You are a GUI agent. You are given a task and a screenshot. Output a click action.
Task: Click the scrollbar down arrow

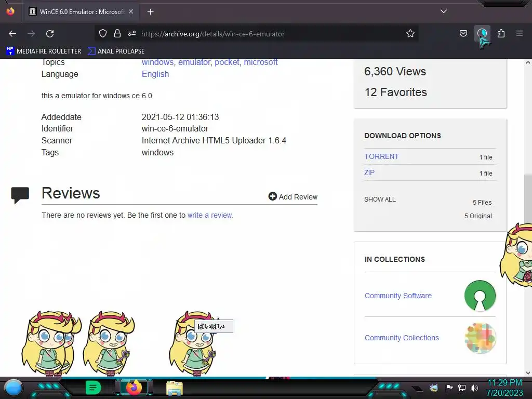click(528, 373)
